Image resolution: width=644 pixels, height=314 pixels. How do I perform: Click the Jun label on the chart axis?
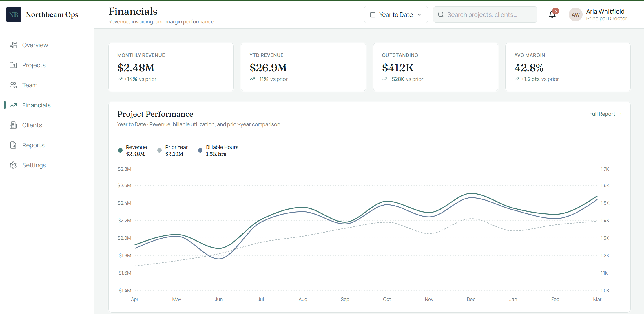[219, 299]
